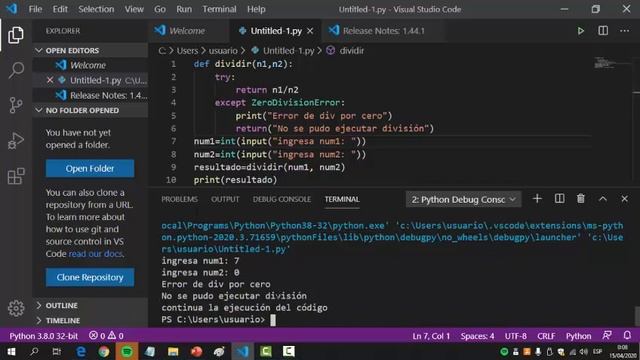
Task: Close the Untitled-1.py editor tab
Action: tap(310, 31)
